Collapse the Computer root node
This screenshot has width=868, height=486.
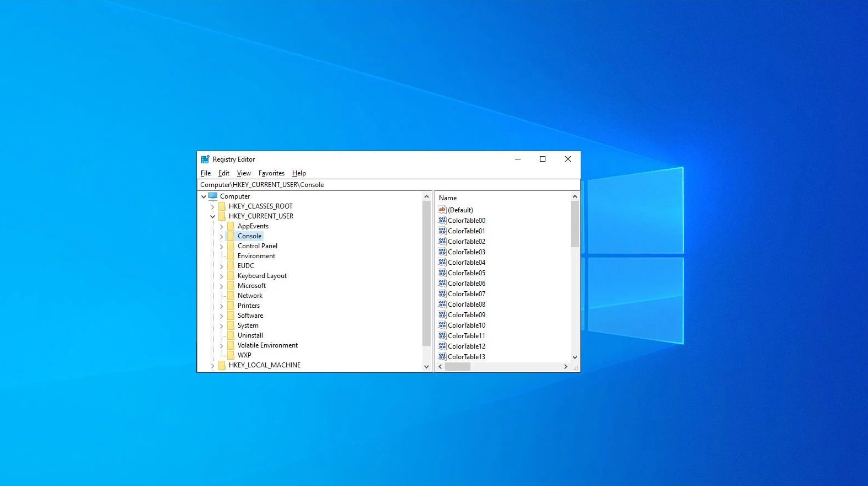203,196
